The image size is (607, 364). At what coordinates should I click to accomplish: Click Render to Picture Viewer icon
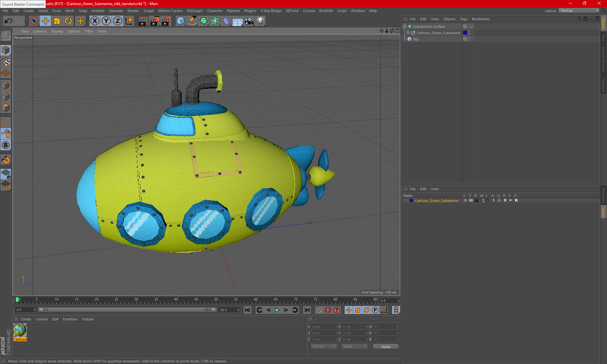pyautogui.click(x=155, y=21)
